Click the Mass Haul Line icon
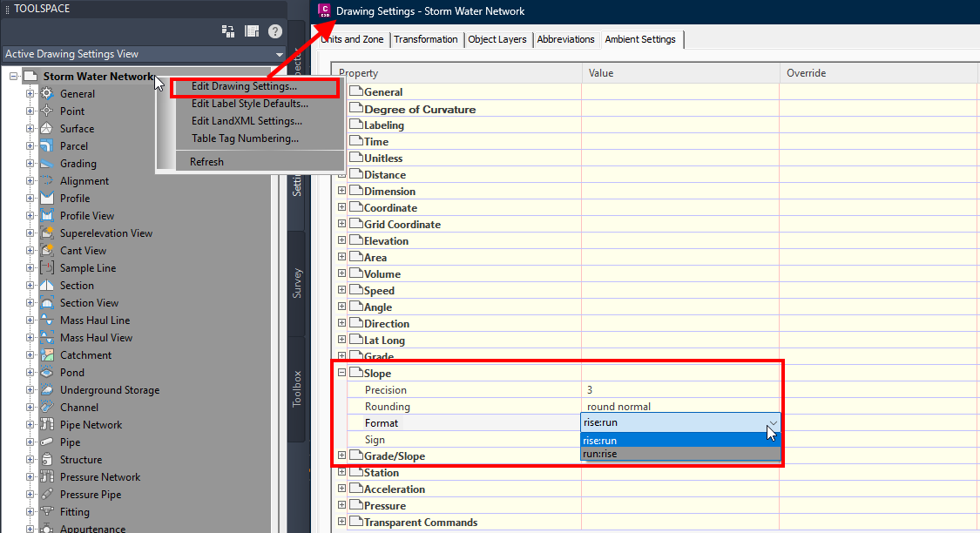This screenshot has height=533, width=980. coord(47,320)
